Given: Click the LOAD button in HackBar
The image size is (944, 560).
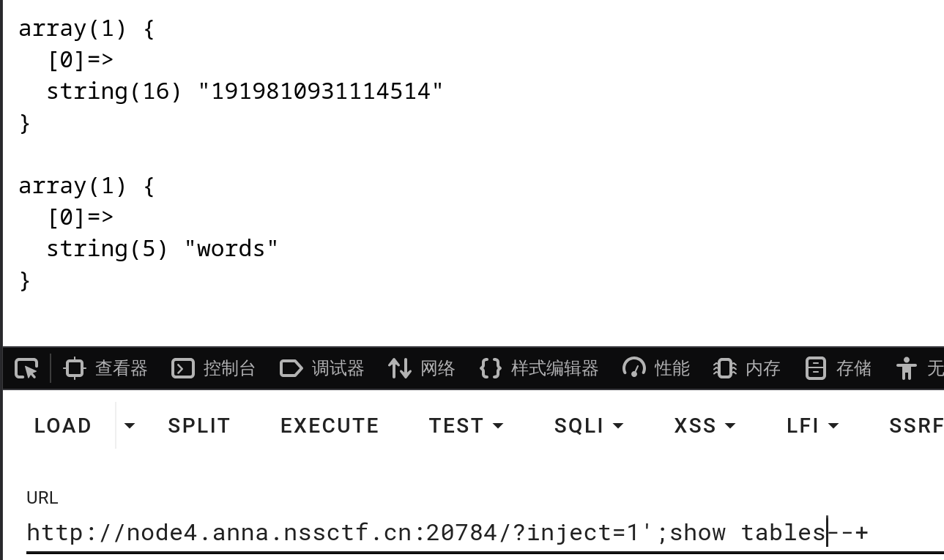Looking at the screenshot, I should [62, 425].
